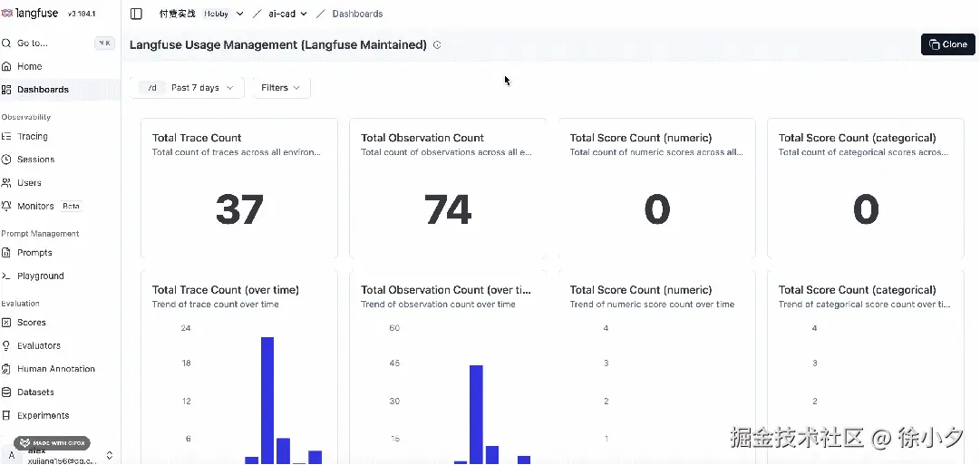Click the Users people icon
The image size is (980, 465).
6,182
